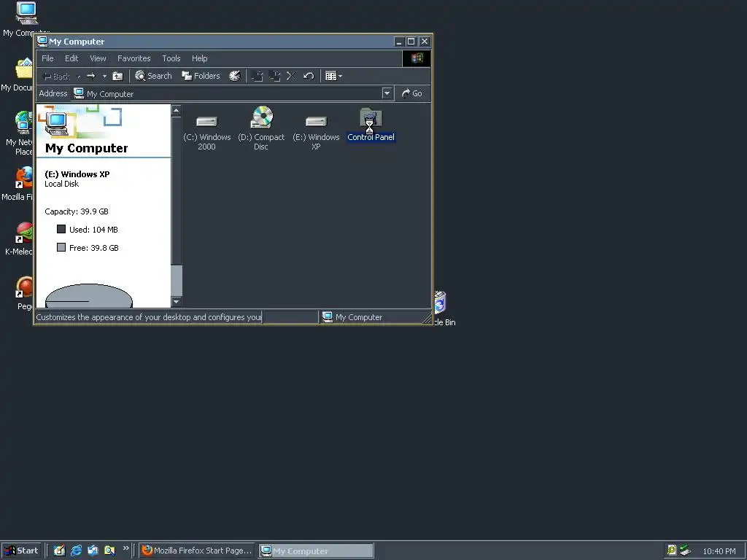The width and height of the screenshot is (747, 560).
Task: Click the Delete X toolbar icon
Action: point(291,76)
